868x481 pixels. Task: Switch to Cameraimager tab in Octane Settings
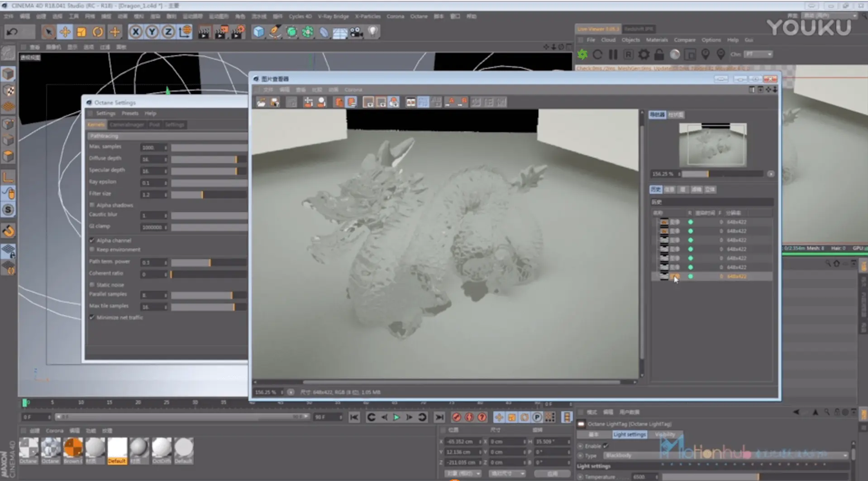click(x=127, y=125)
